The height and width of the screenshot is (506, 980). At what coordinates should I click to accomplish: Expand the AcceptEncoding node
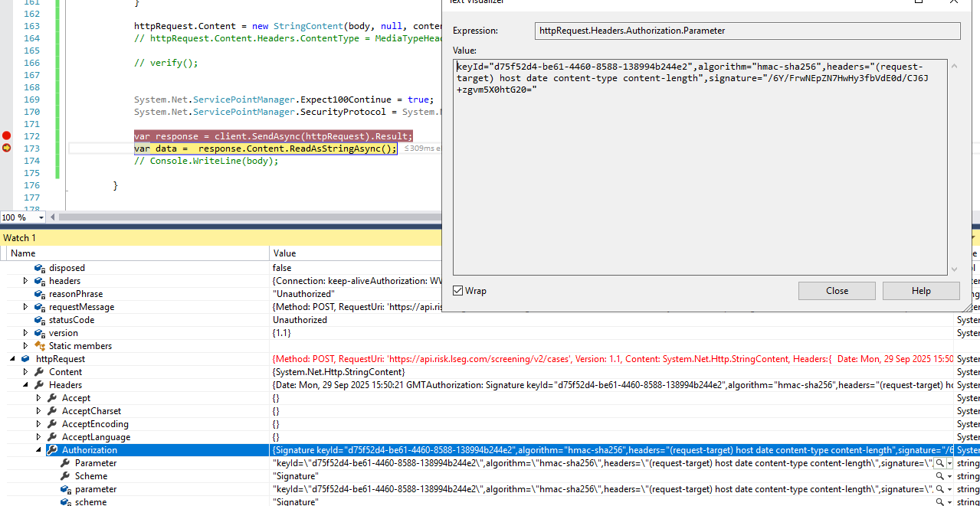point(39,424)
